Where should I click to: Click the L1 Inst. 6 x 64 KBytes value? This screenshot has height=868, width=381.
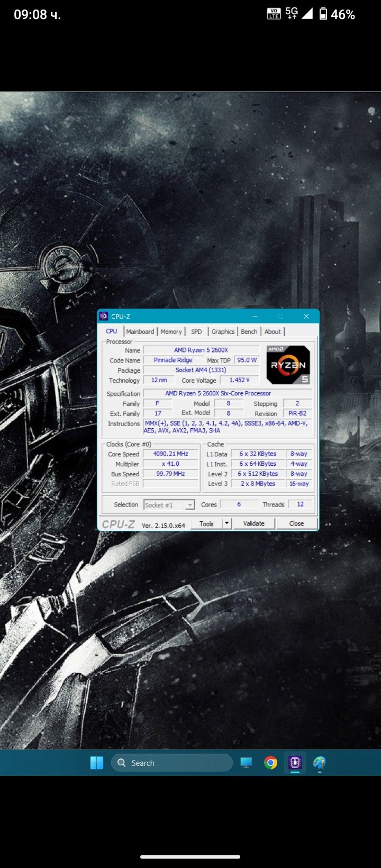tap(258, 464)
